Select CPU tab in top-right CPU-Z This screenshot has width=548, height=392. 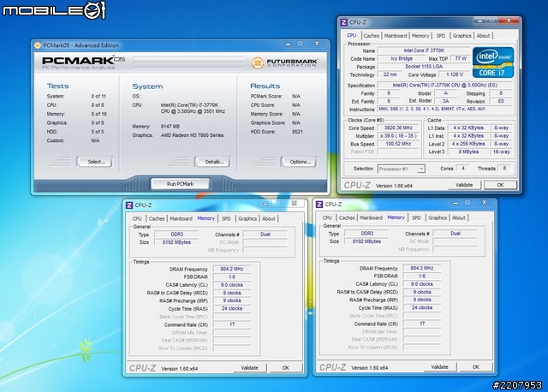[x=352, y=35]
